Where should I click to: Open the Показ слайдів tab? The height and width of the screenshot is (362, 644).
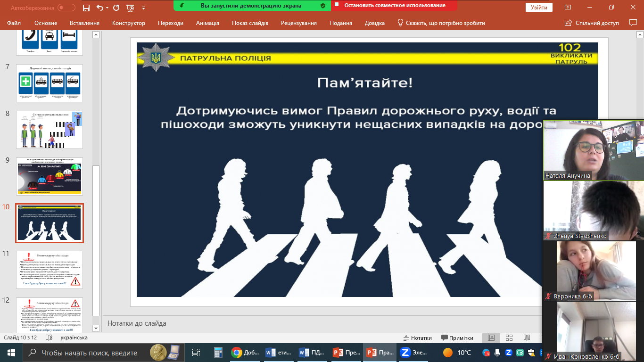(x=250, y=23)
